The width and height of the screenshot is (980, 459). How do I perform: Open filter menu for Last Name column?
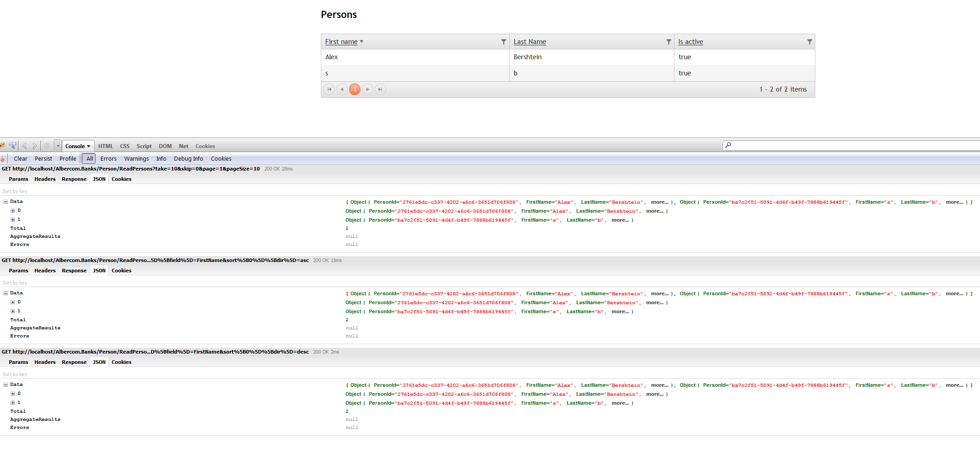coord(669,42)
